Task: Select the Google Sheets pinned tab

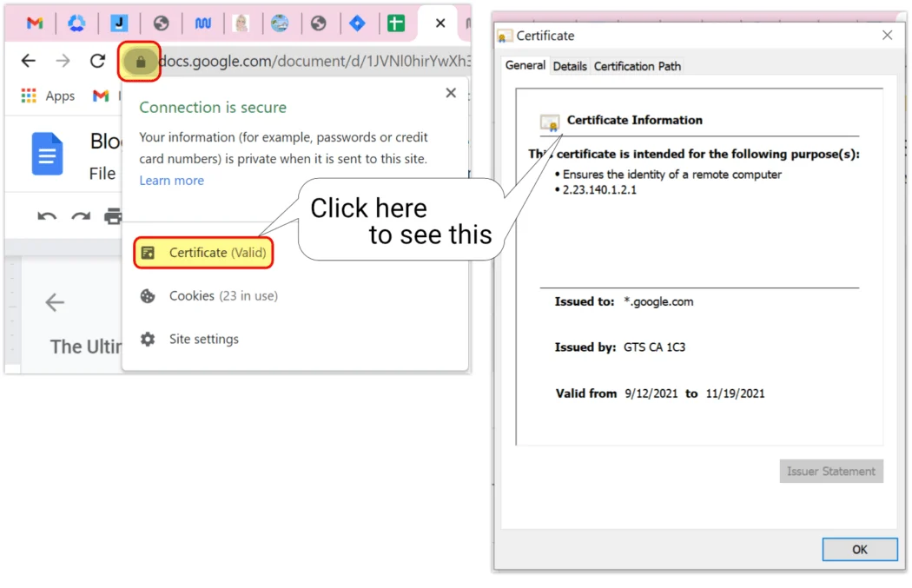Action: click(x=395, y=23)
